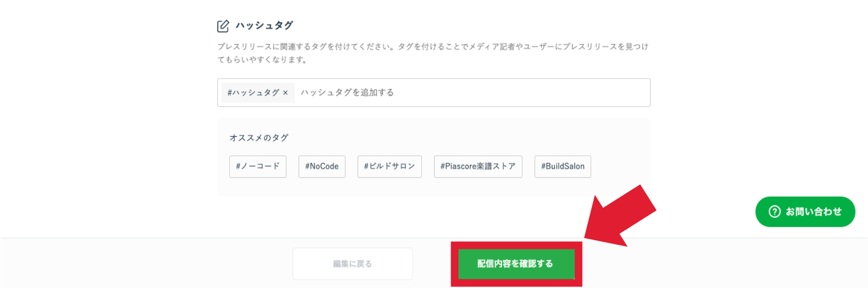Add the #Piascore楽譜ストア tag
This screenshot has width=868, height=288.
478,166
